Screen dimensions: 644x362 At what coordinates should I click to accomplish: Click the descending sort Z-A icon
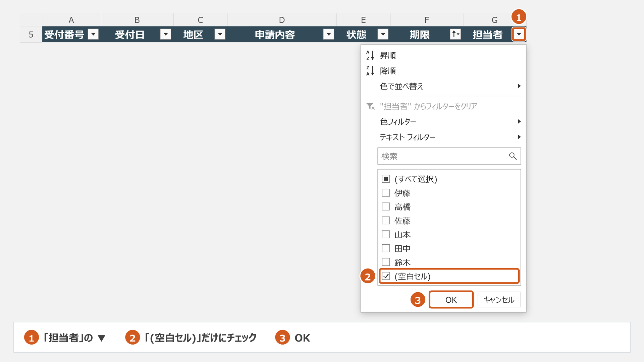coord(370,71)
